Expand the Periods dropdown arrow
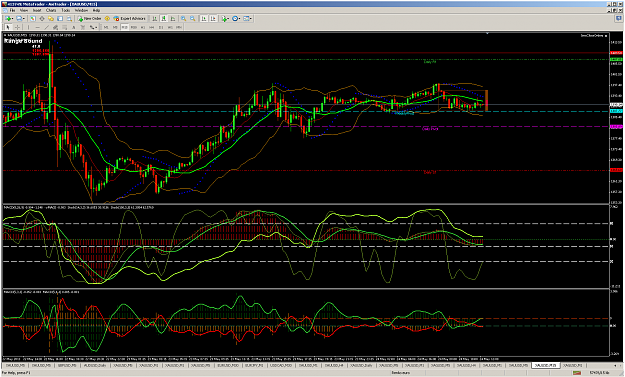625x377 pixels. click(x=240, y=19)
